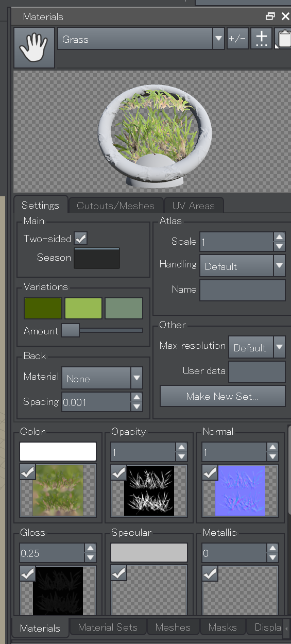Screen dimensions: 291x644
Task: Select the dark green variation swatch
Action: (43, 308)
